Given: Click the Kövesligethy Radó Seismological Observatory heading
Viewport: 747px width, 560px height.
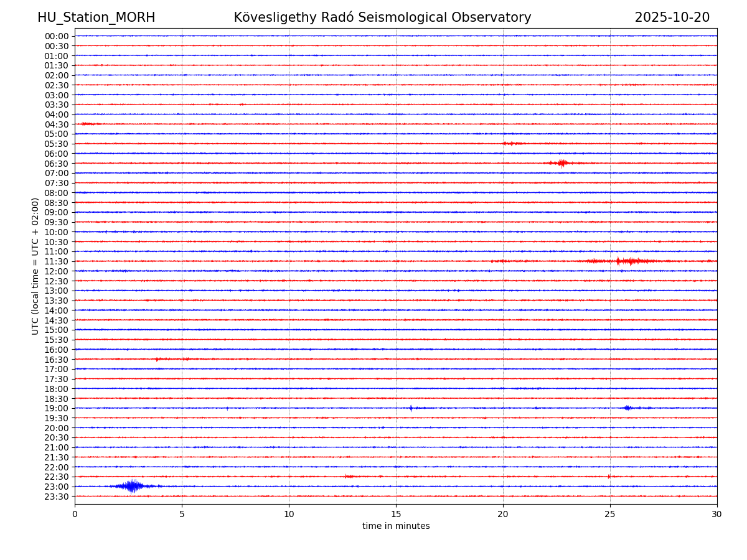Looking at the screenshot, I should [382, 17].
